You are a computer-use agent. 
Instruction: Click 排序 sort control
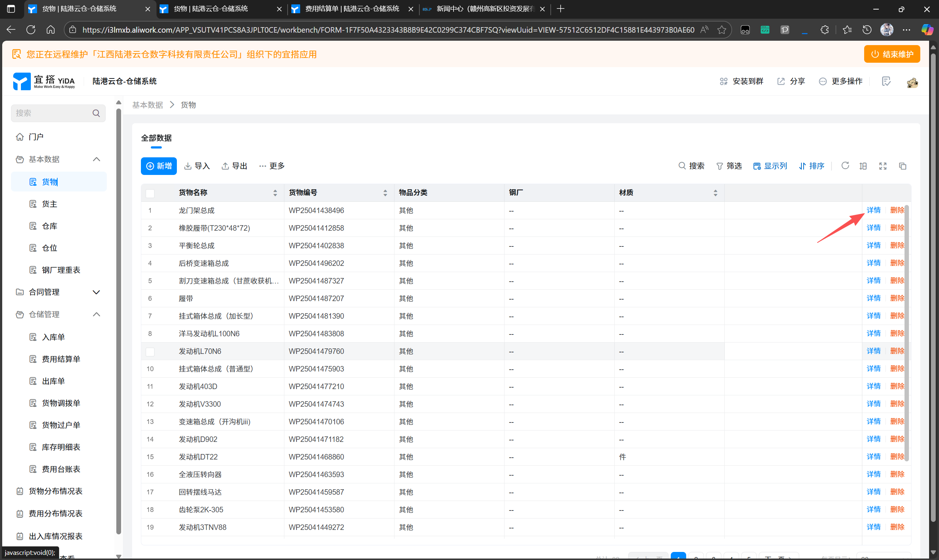point(811,166)
